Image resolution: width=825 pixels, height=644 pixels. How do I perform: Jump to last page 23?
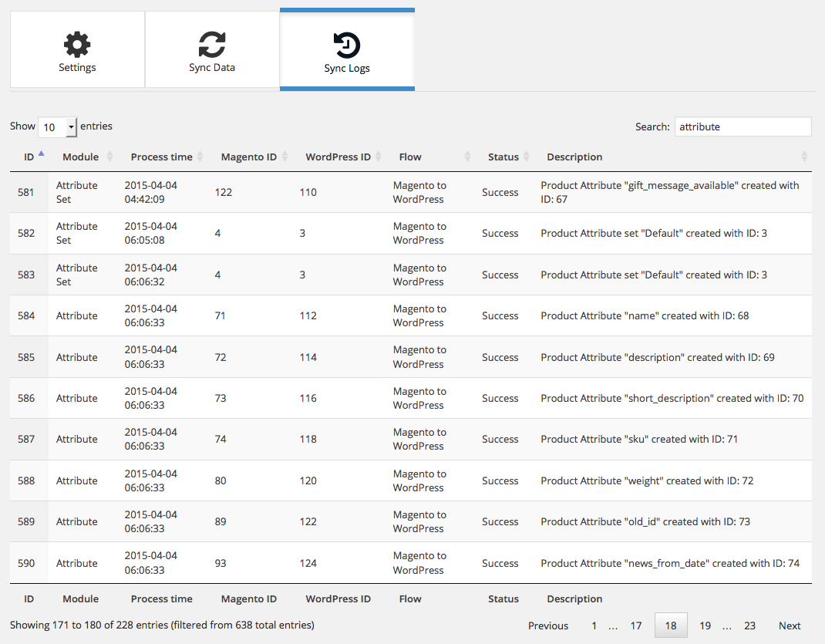tap(749, 625)
